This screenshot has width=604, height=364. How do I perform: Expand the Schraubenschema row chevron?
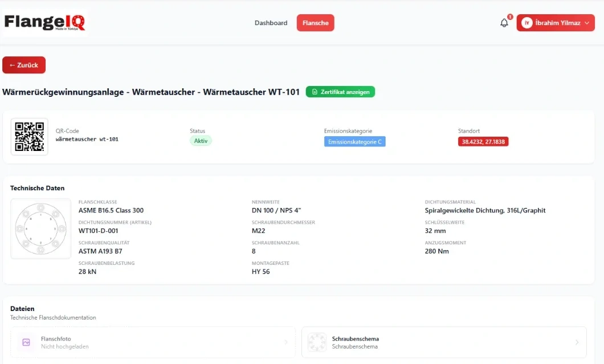pos(577,342)
